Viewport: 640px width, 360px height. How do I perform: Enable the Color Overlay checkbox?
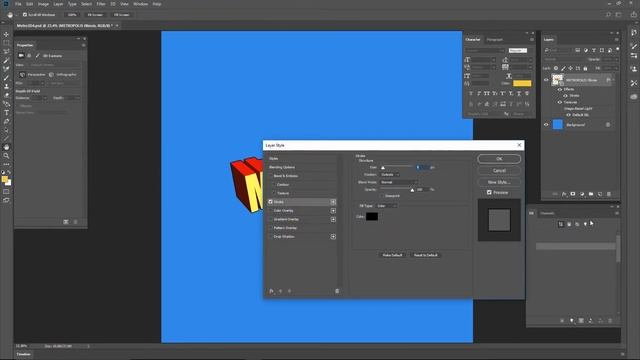point(270,211)
